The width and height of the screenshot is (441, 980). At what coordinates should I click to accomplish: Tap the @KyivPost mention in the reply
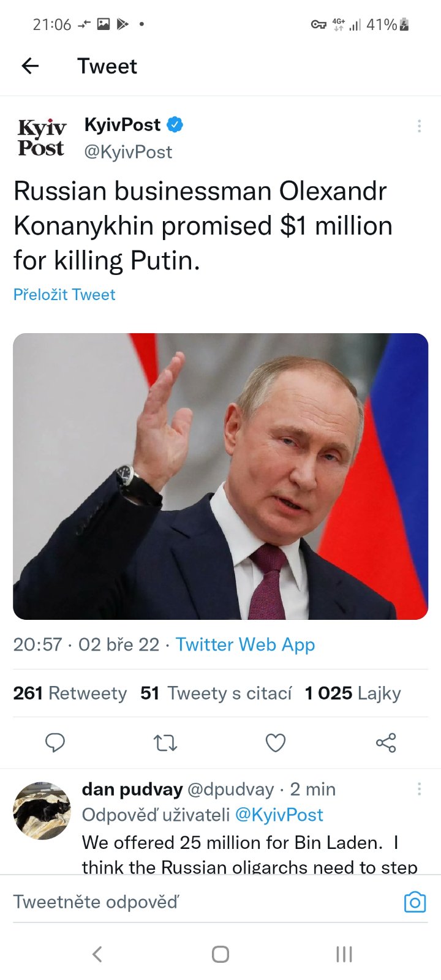tap(279, 815)
